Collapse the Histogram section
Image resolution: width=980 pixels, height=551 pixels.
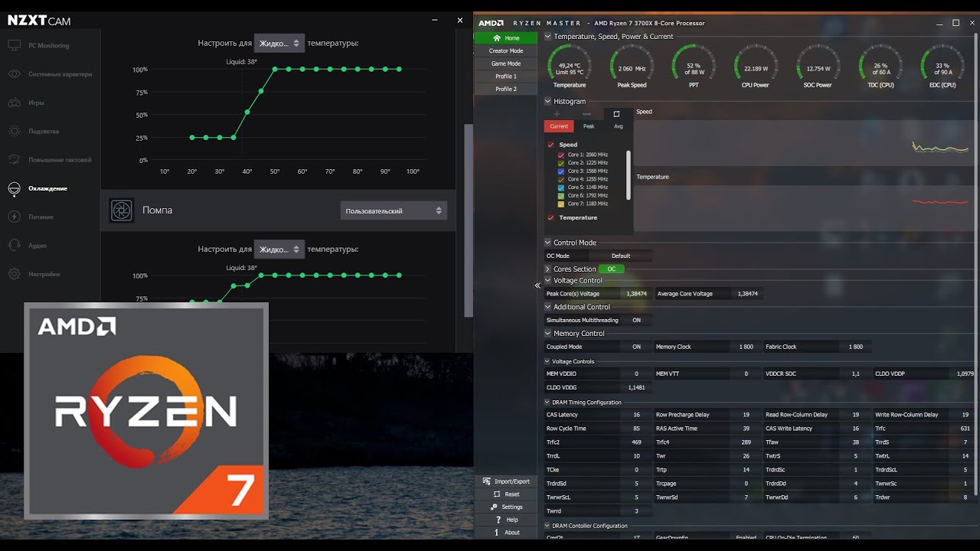(x=547, y=101)
